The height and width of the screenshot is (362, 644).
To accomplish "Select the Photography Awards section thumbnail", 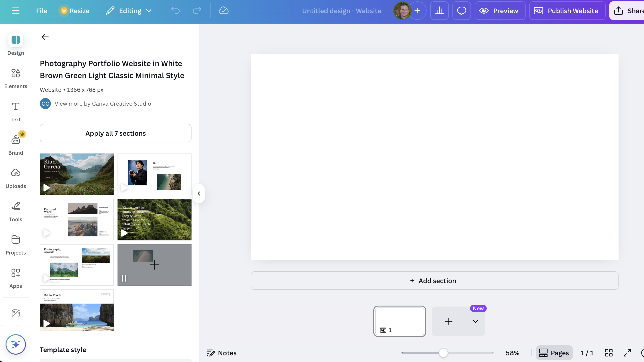I will [77, 265].
